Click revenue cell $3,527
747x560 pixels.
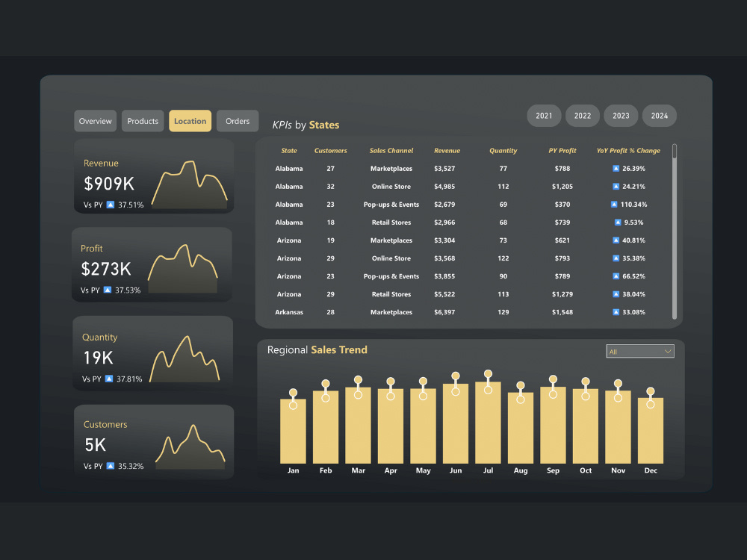444,169
